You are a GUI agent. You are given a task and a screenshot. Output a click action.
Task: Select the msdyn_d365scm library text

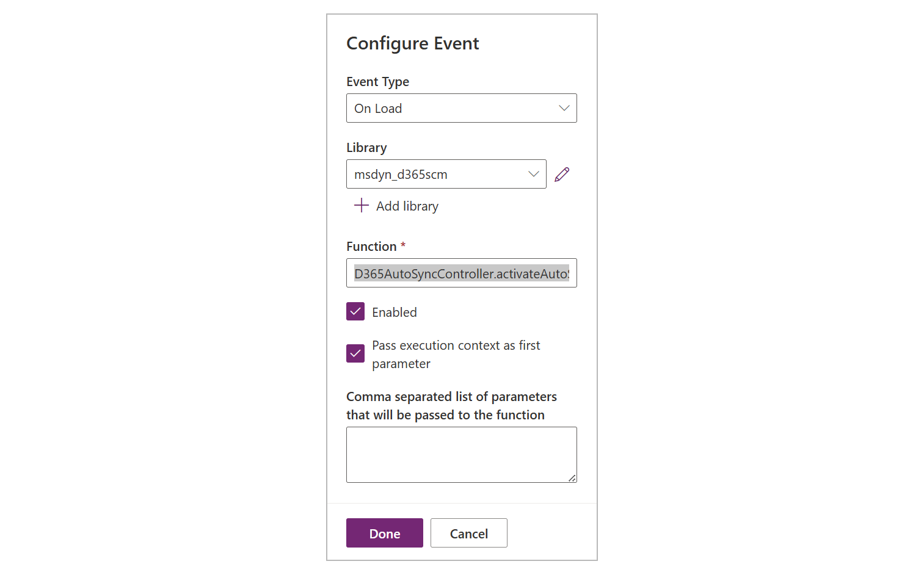(x=401, y=175)
